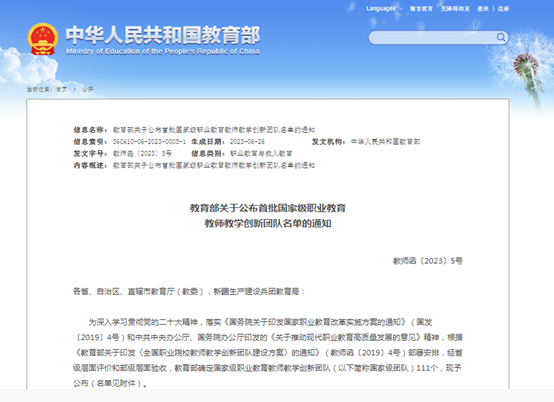Click the index number 360A10-06-2023-0005-1
This screenshot has height=402, width=554.
149,142
